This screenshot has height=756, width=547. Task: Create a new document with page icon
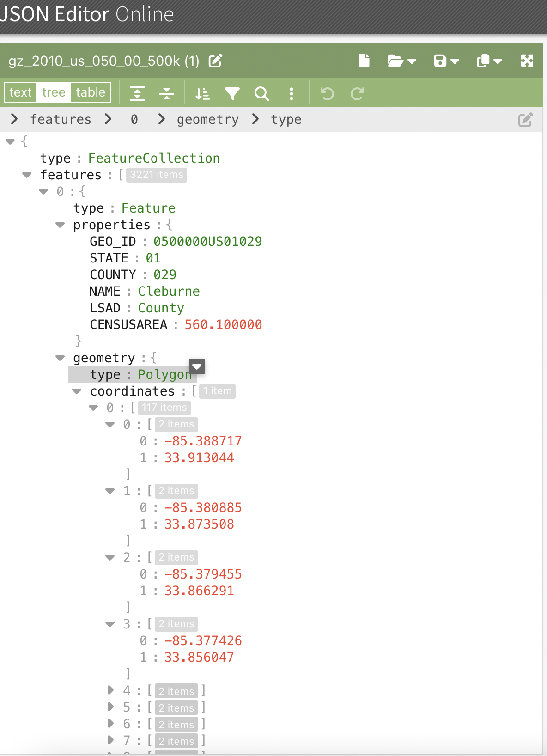click(364, 61)
